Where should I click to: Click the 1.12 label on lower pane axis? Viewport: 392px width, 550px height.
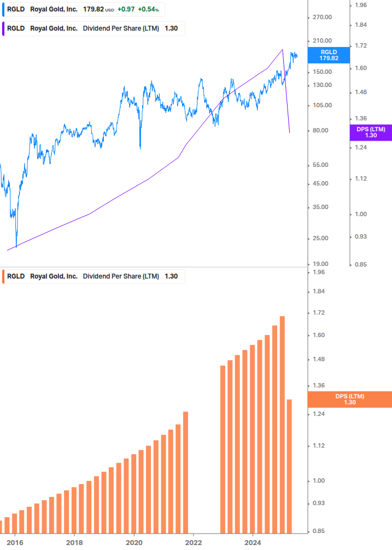[319, 446]
